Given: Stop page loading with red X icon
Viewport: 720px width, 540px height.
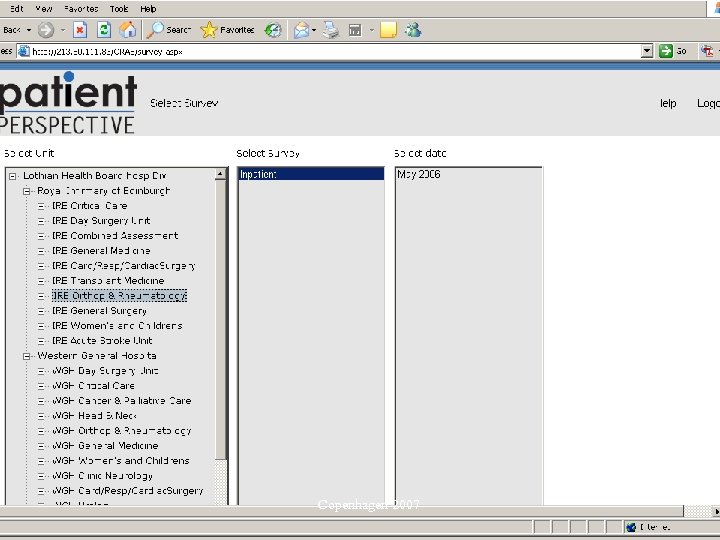Looking at the screenshot, I should click(80, 30).
